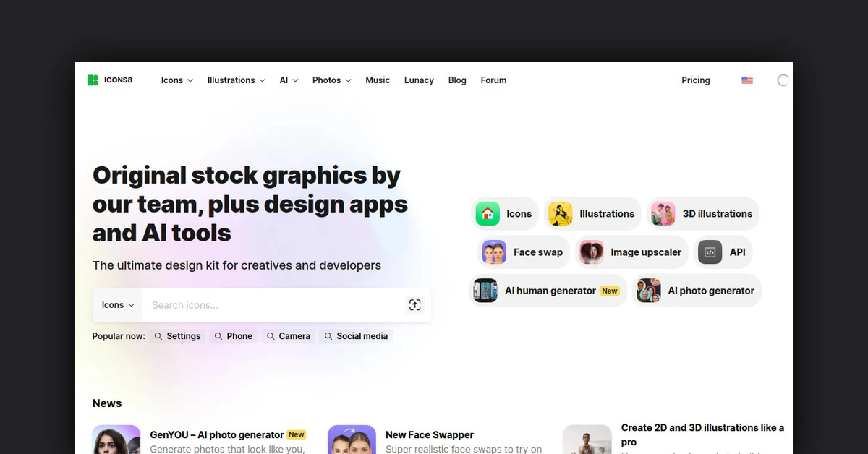The height and width of the screenshot is (454, 868).
Task: Open the search category Icons dropdown
Action: point(118,305)
